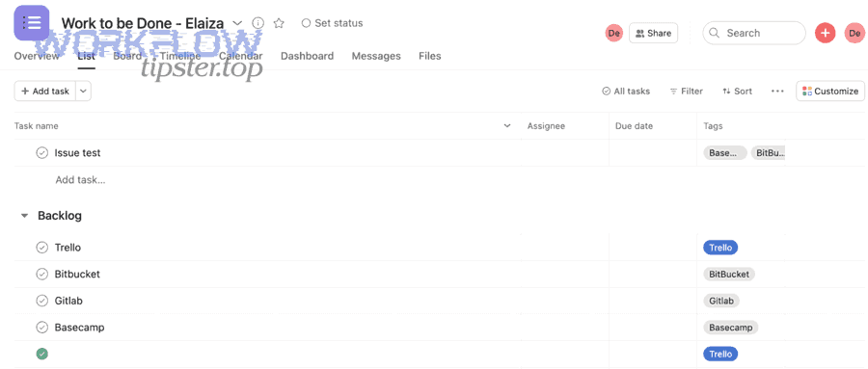The width and height of the screenshot is (868, 369).
Task: Open the Files tab
Action: pyautogui.click(x=430, y=56)
